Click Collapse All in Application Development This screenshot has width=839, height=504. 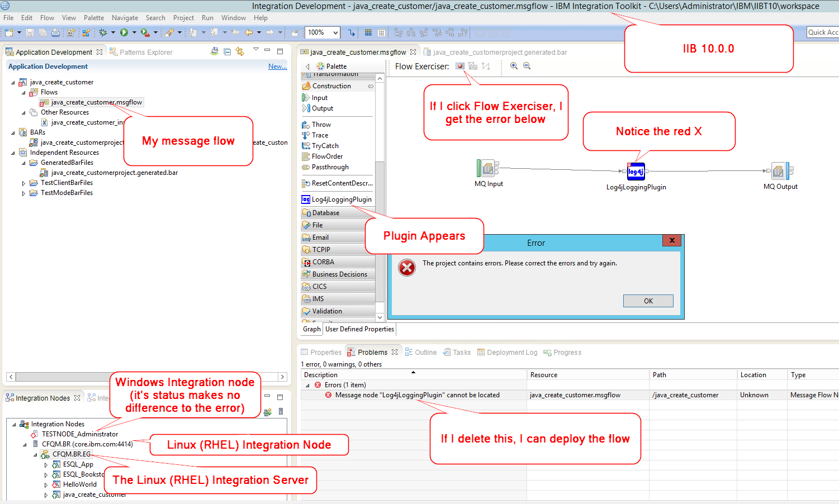pos(227,51)
